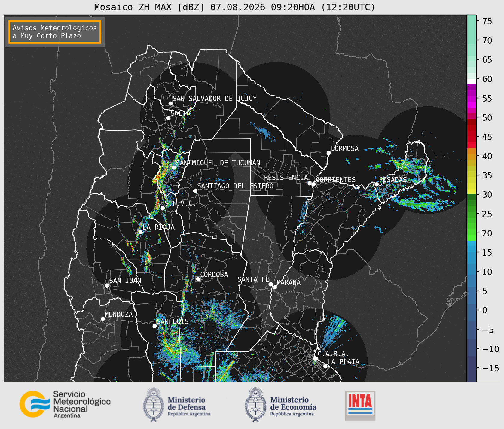Click the Formosa city marker dot
The width and height of the screenshot is (504, 429).
tap(328, 153)
